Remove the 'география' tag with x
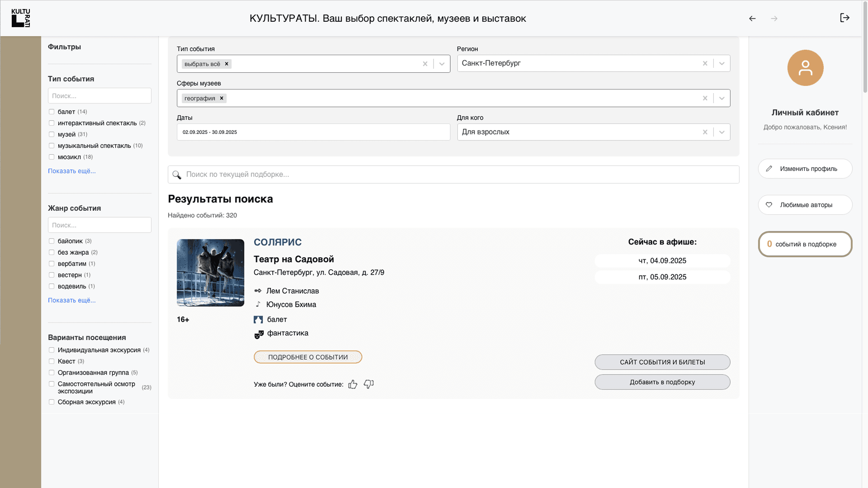The width and height of the screenshot is (868, 488). (222, 98)
